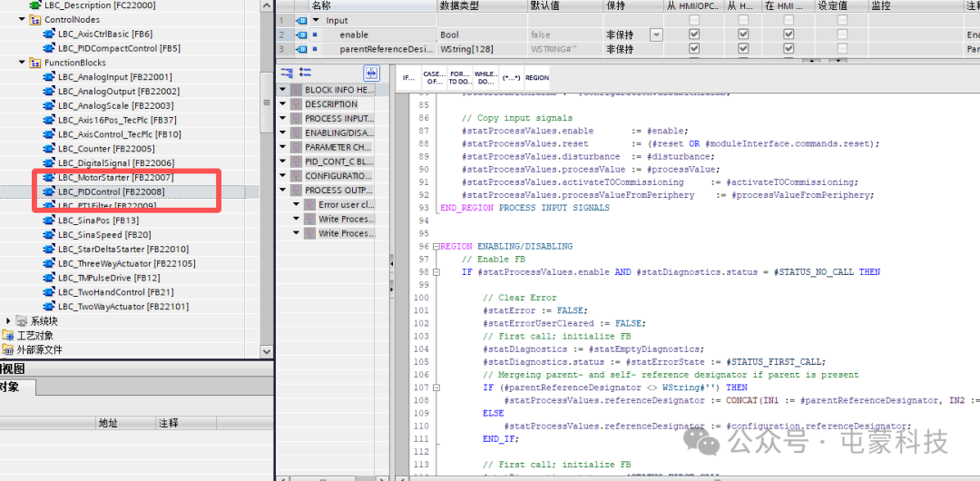Insert WHILE DO loop template
Screen dimensions: 980x481
point(485,78)
